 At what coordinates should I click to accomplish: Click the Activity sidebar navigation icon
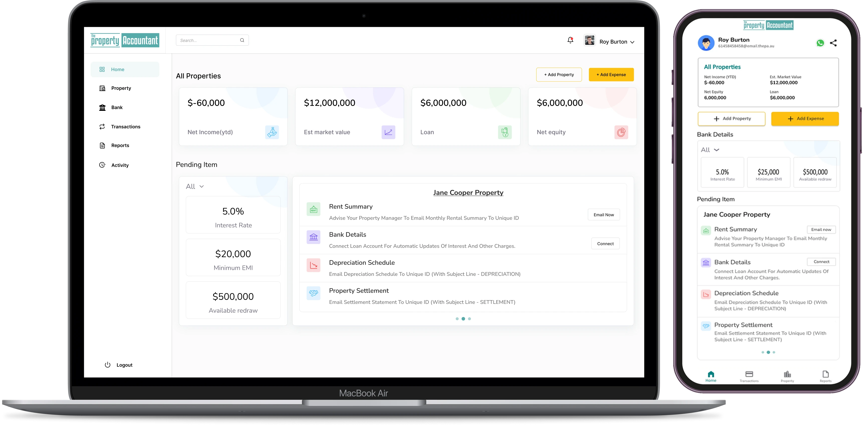[102, 164]
